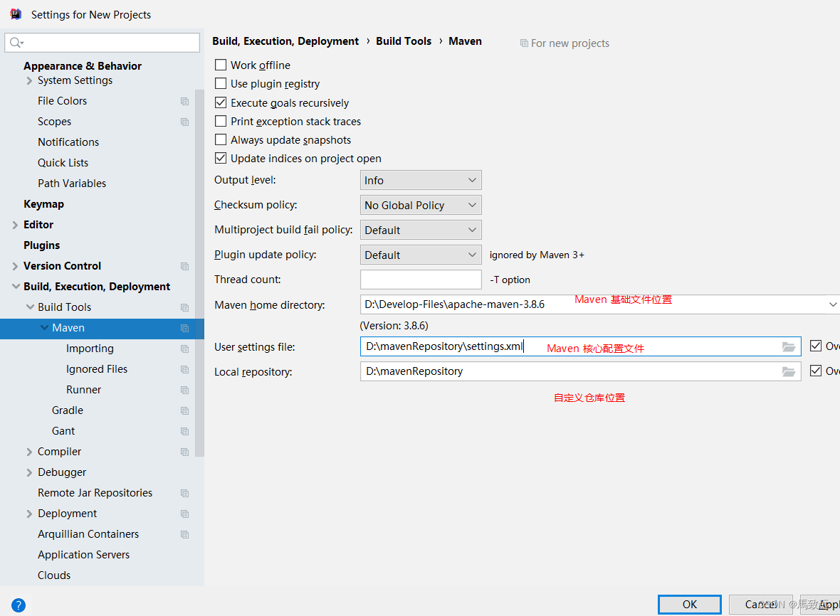The width and height of the screenshot is (840, 616).
Task: Click the project-level icon beside Importing
Action: tap(185, 349)
